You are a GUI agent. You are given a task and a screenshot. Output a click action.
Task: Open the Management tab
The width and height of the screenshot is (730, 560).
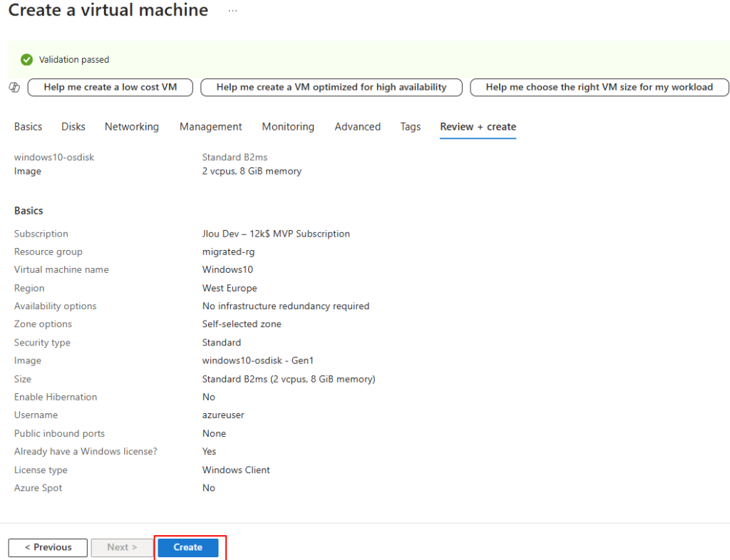(211, 127)
